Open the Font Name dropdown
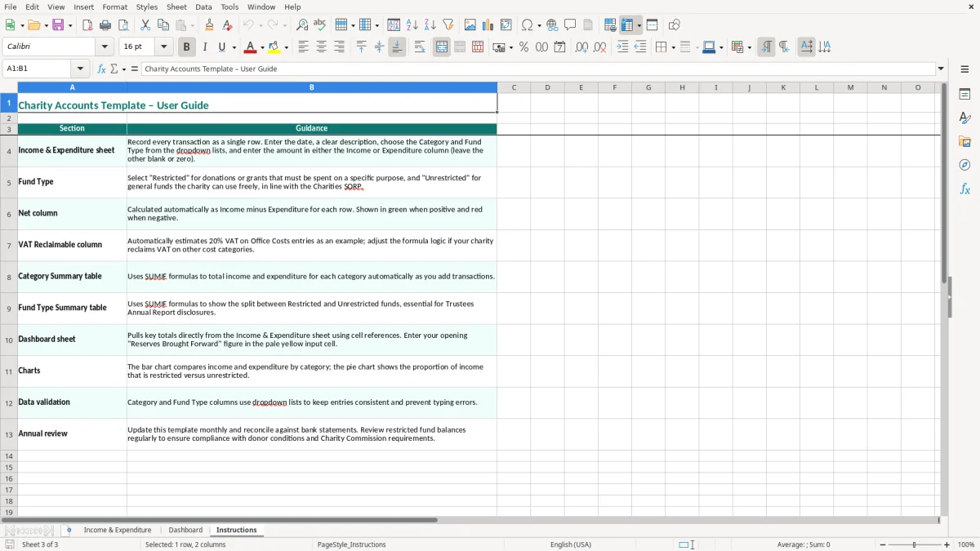The image size is (980, 551). pyautogui.click(x=105, y=47)
